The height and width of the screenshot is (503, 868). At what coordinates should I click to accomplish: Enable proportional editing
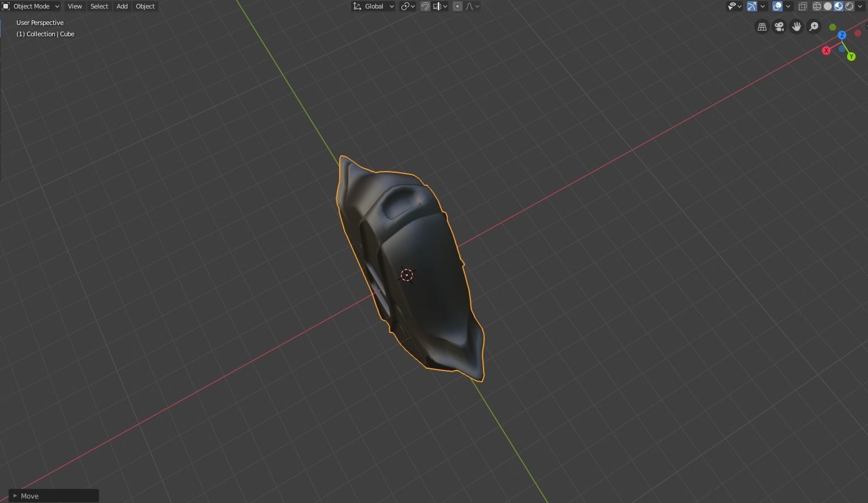[x=457, y=6]
